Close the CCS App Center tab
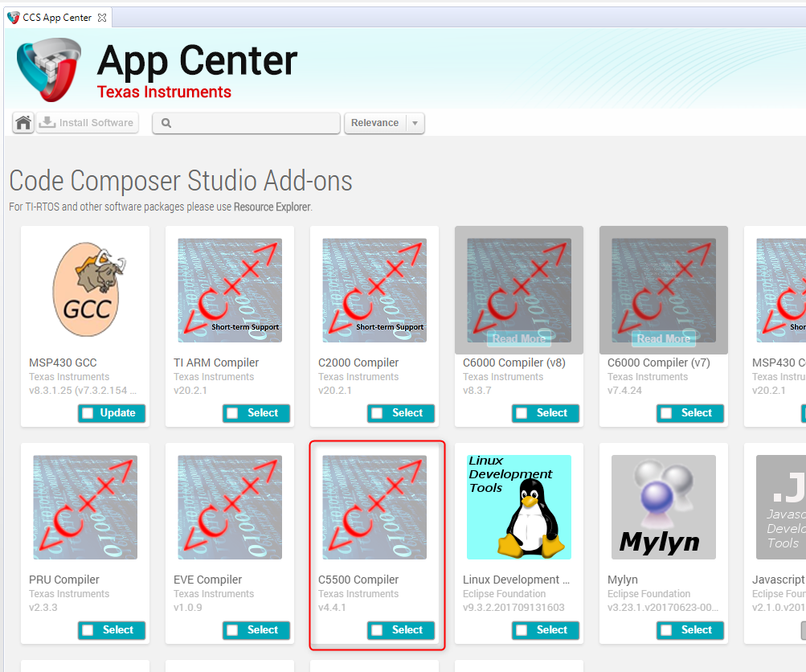The height and width of the screenshot is (672, 806). click(x=102, y=18)
